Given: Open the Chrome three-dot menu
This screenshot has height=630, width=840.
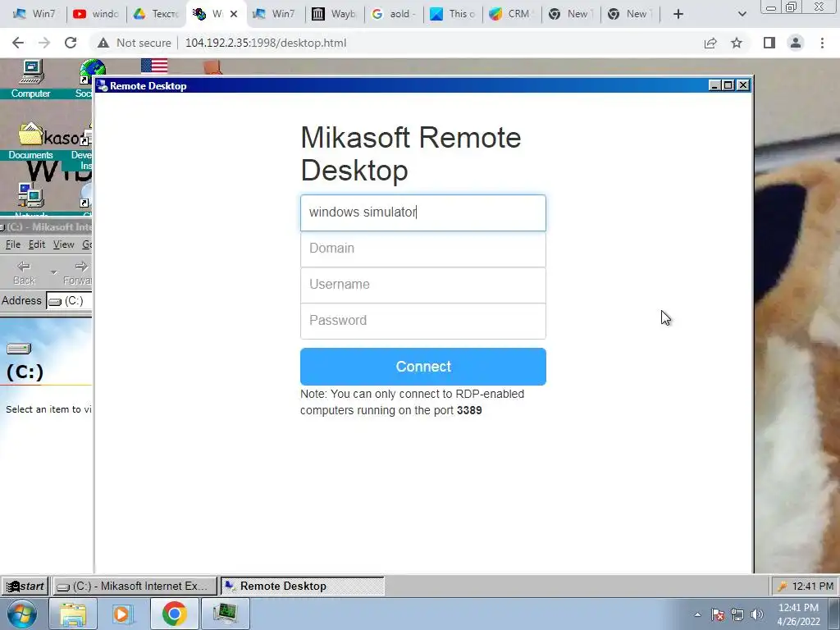Looking at the screenshot, I should 822,43.
